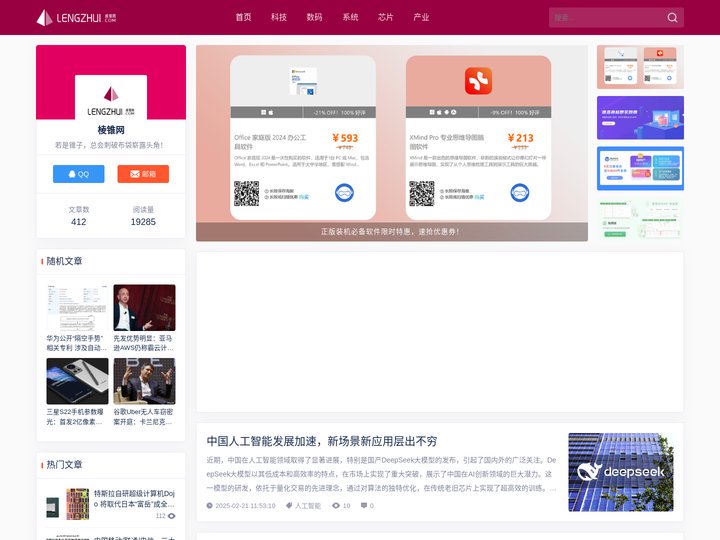Open the 三星S22手机参数曝光 article thumbnail
Image resolution: width=720 pixels, height=540 pixels.
77,381
